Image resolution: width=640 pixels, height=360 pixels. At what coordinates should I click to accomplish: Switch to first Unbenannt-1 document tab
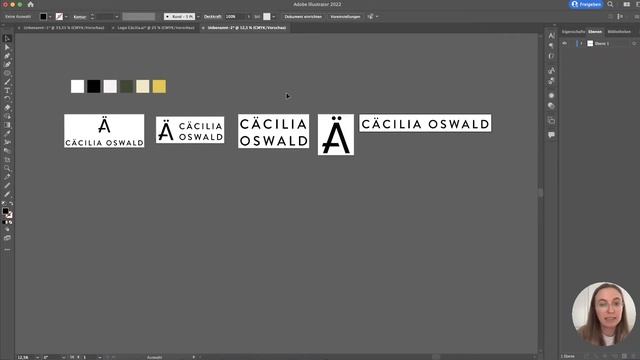click(64, 28)
